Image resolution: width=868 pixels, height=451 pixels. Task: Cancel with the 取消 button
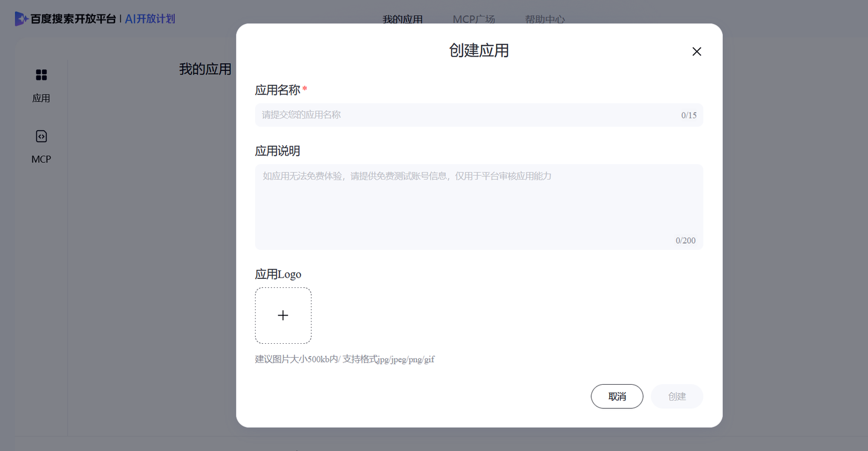(x=617, y=396)
